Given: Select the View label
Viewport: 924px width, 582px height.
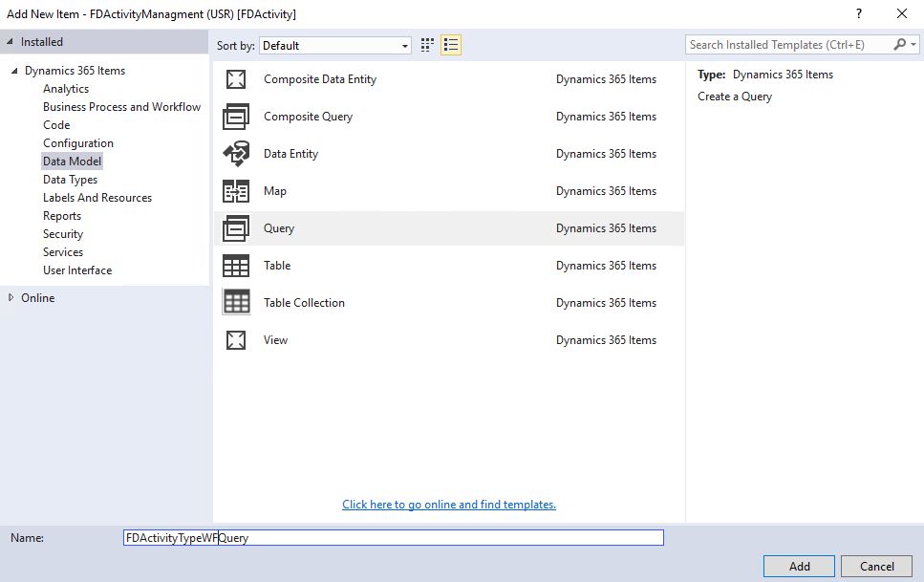Looking at the screenshot, I should [x=276, y=339].
